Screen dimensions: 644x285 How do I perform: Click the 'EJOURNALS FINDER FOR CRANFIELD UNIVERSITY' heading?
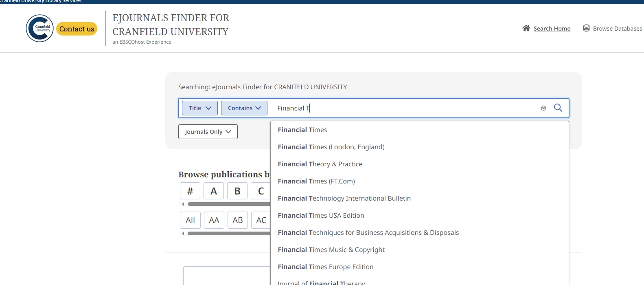(x=171, y=24)
